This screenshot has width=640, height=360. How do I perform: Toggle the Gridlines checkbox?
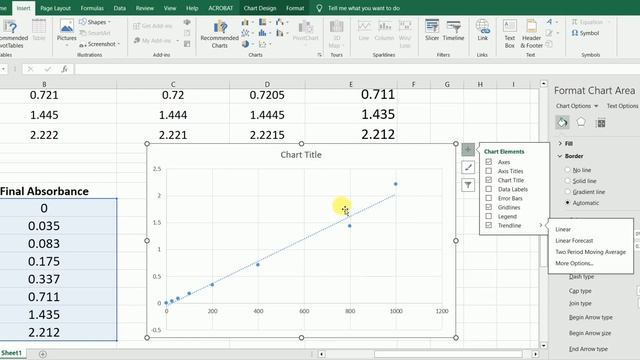coord(489,207)
